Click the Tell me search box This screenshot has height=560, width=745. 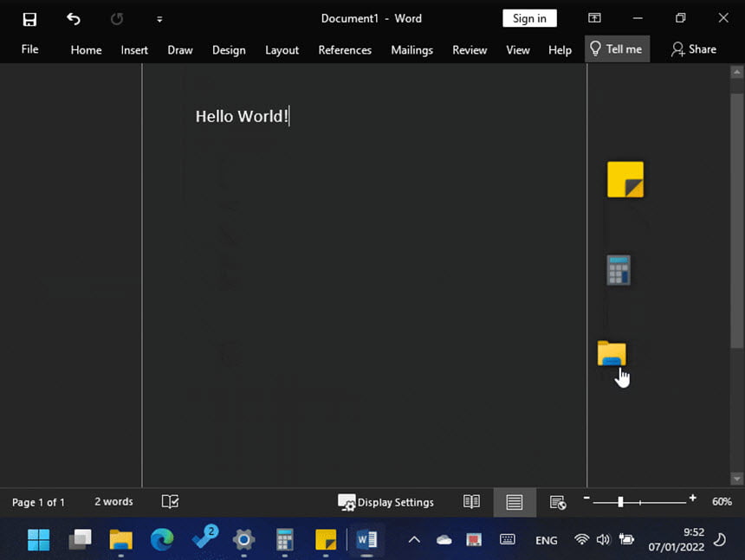(x=617, y=48)
